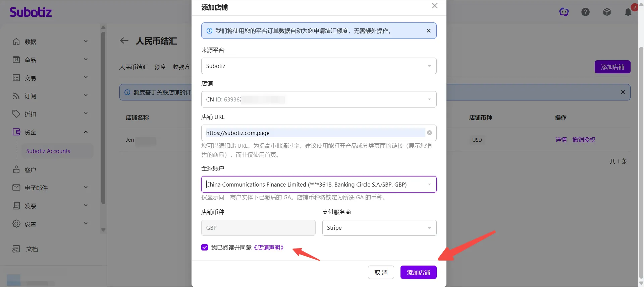Viewport: 644px width, 287px height.
Task: Click the Jerr store name cell
Action: pos(141,140)
